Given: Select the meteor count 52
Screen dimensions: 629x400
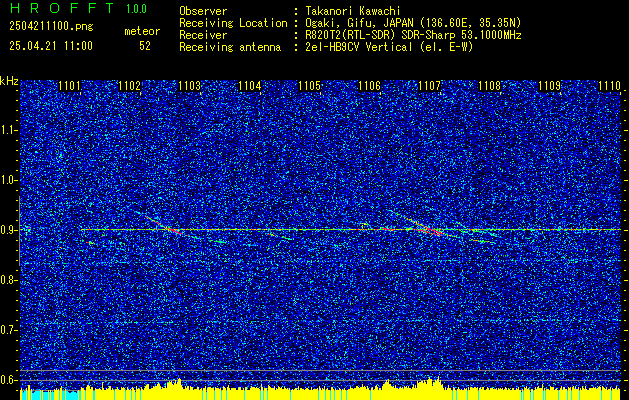Looking at the screenshot, I should 145,46.
